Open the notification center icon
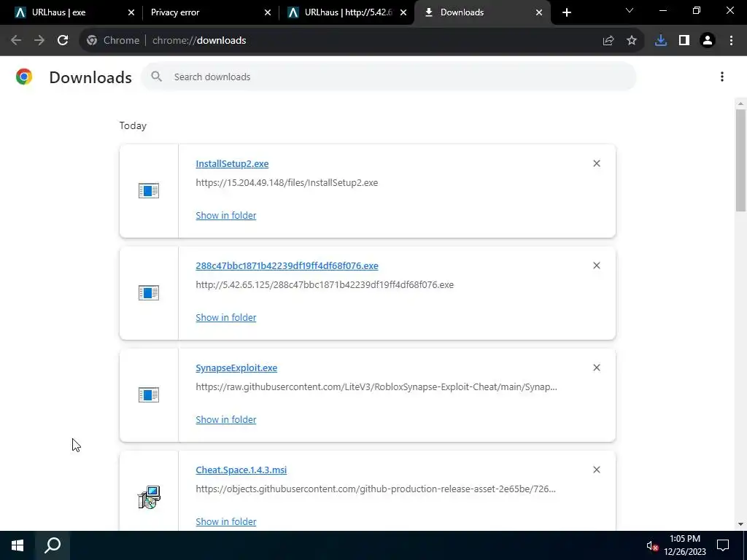 [723, 545]
